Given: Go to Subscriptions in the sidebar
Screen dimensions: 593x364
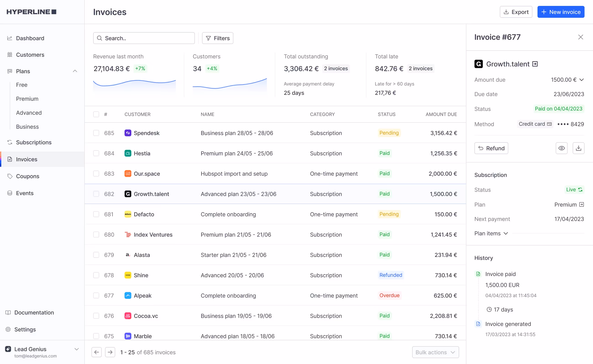Looking at the screenshot, I should (34, 142).
